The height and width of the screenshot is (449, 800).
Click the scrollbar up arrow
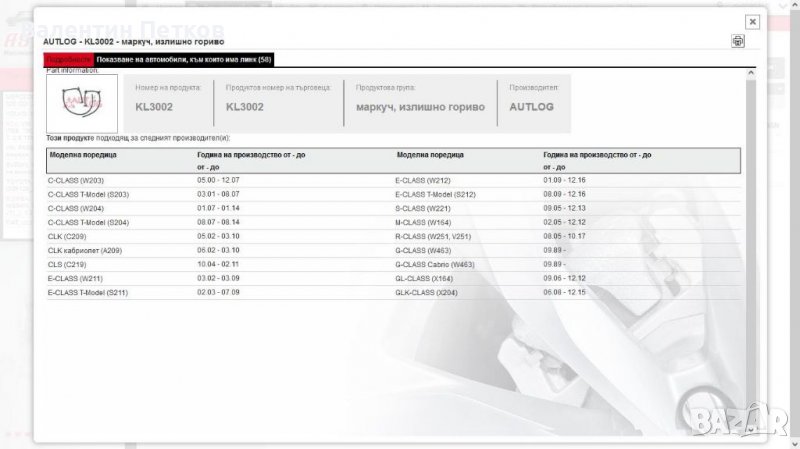click(752, 73)
